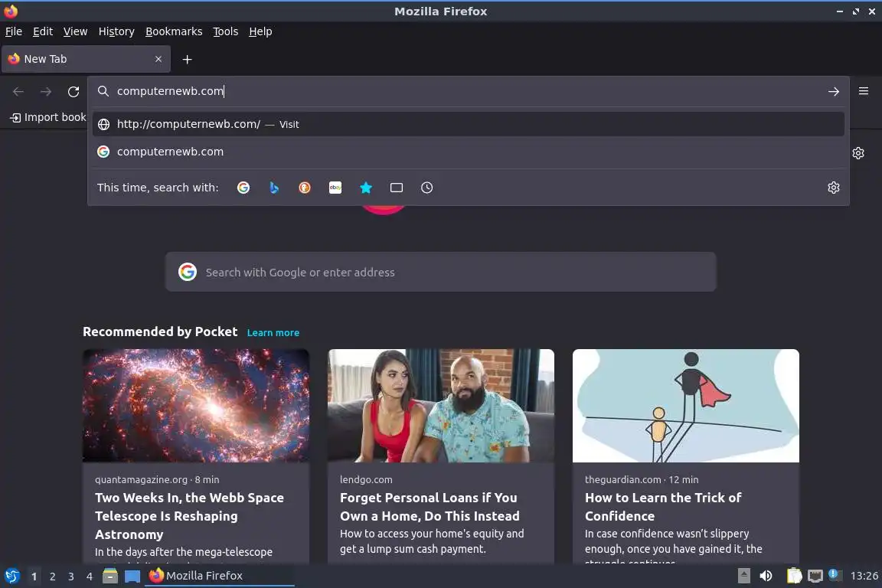882x588 pixels.
Task: Click in the address bar text field
Action: coord(467,91)
